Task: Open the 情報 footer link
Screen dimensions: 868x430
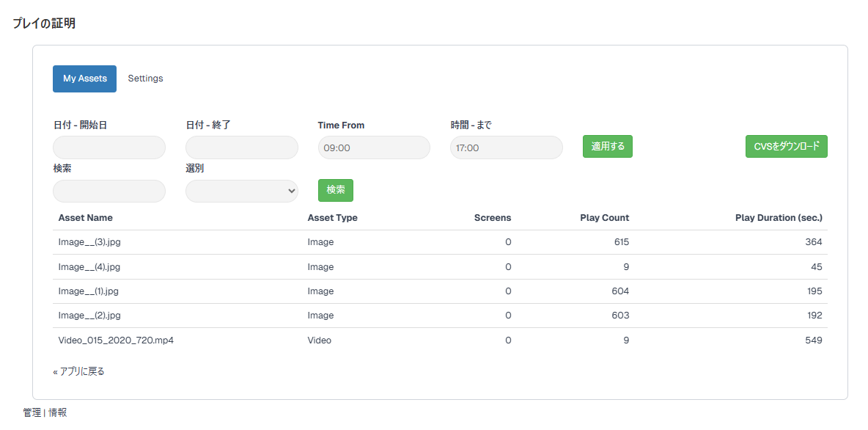Action: coord(58,412)
